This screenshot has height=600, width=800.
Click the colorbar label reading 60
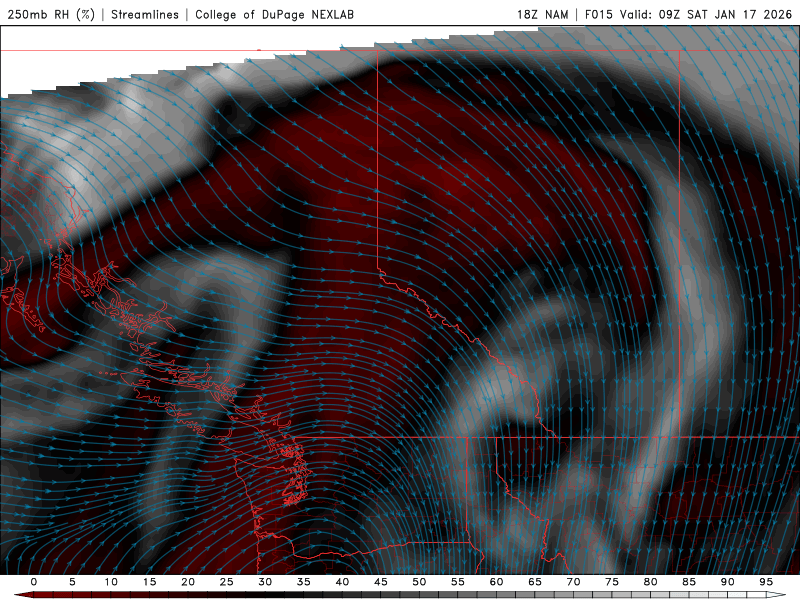(496, 582)
